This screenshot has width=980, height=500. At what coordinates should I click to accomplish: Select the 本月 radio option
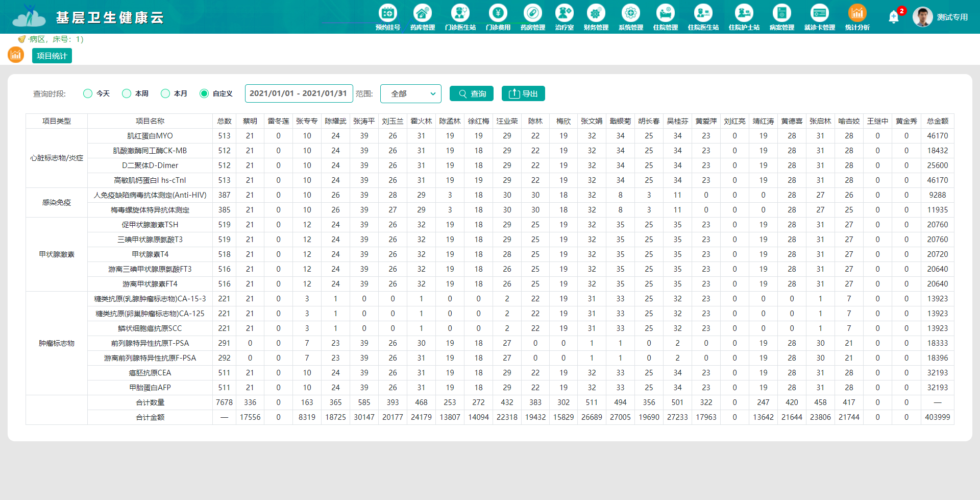[165, 93]
